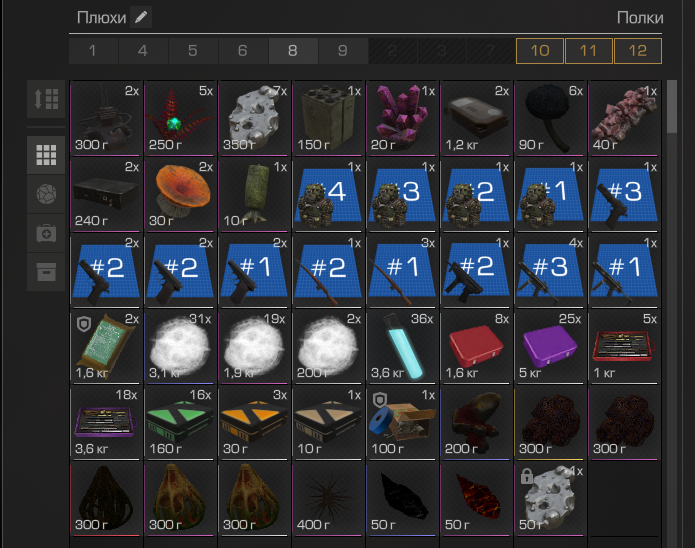The height and width of the screenshot is (548, 695).
Task: Open gold-outlined shelf tab 10
Action: point(540,51)
